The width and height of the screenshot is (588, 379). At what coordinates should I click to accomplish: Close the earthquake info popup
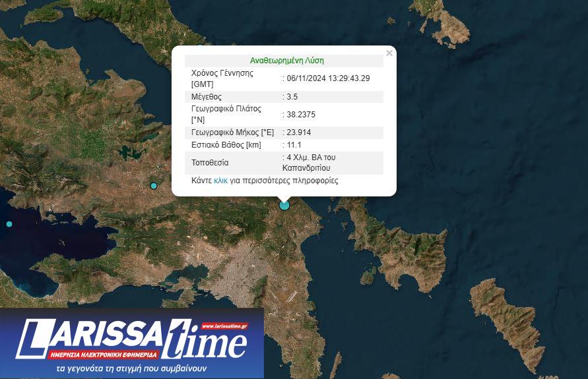pos(389,53)
